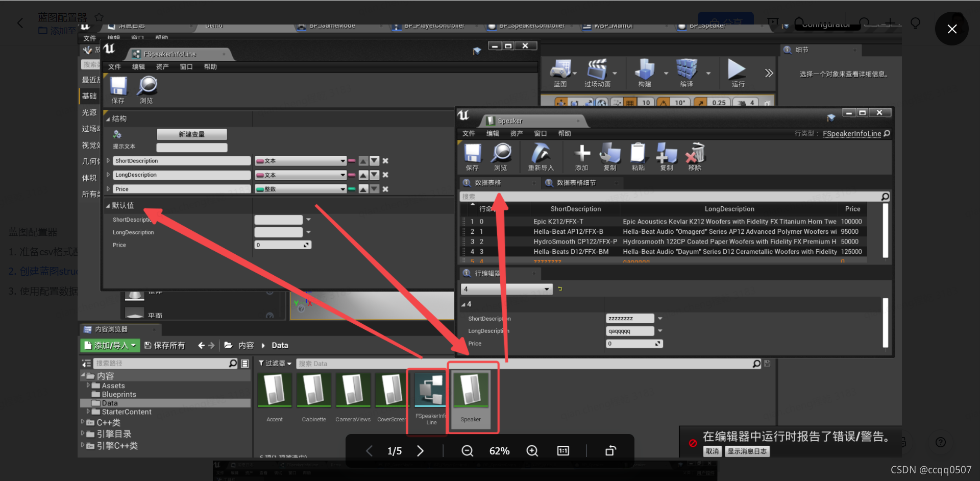Open Window menu in Speaker window
Viewport: 980px width, 481px height.
(x=541, y=133)
